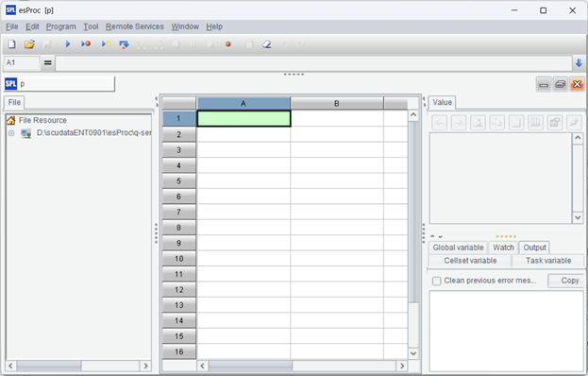The height and width of the screenshot is (376, 588).
Task: Expand the D:\scudataENT0901 tree node
Action: tap(11, 133)
